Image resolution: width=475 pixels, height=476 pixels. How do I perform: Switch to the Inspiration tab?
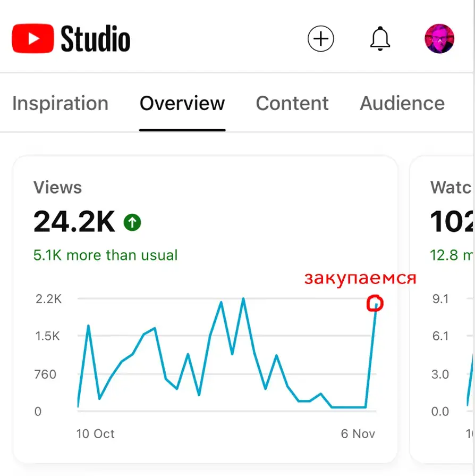tap(60, 103)
